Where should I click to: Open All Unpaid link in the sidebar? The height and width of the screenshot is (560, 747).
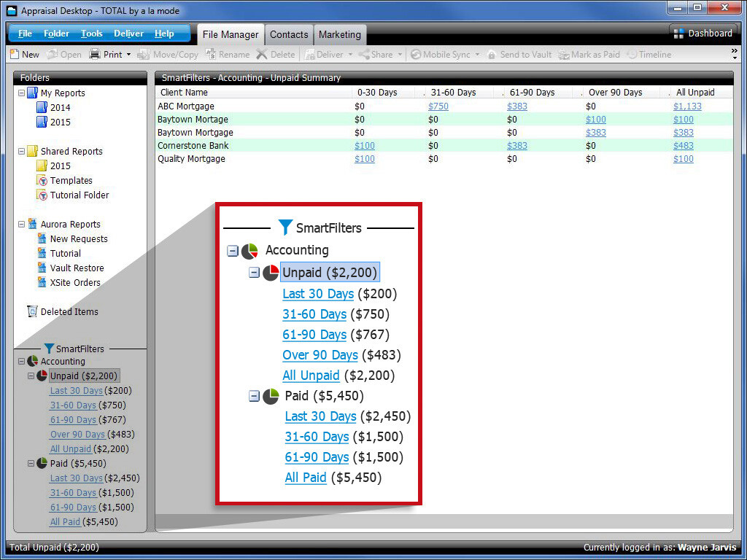pyautogui.click(x=71, y=448)
